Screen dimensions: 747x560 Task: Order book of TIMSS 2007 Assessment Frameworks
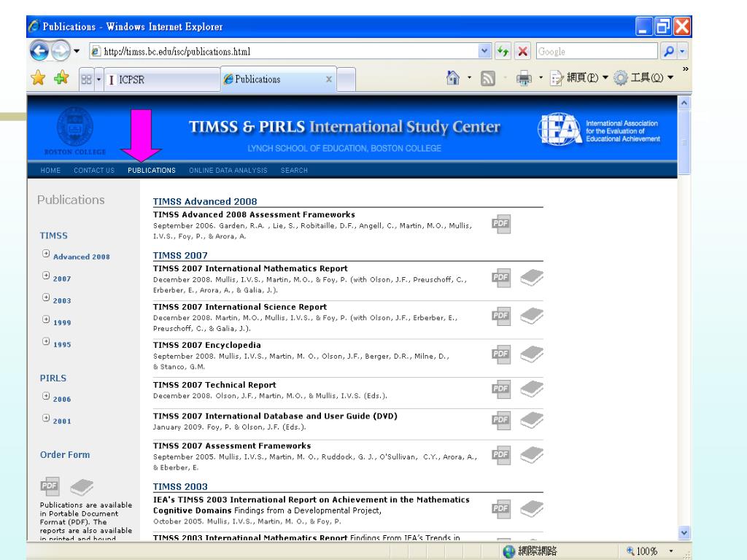click(532, 455)
